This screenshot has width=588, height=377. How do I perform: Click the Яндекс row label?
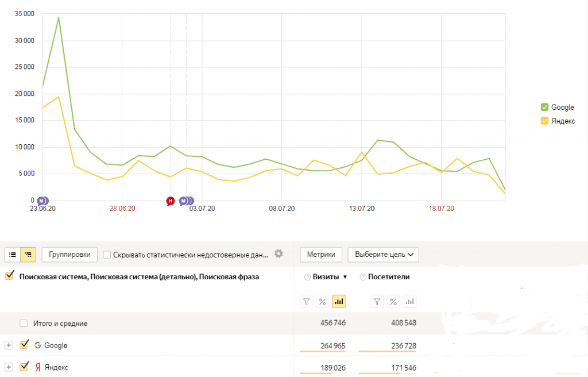(56, 368)
